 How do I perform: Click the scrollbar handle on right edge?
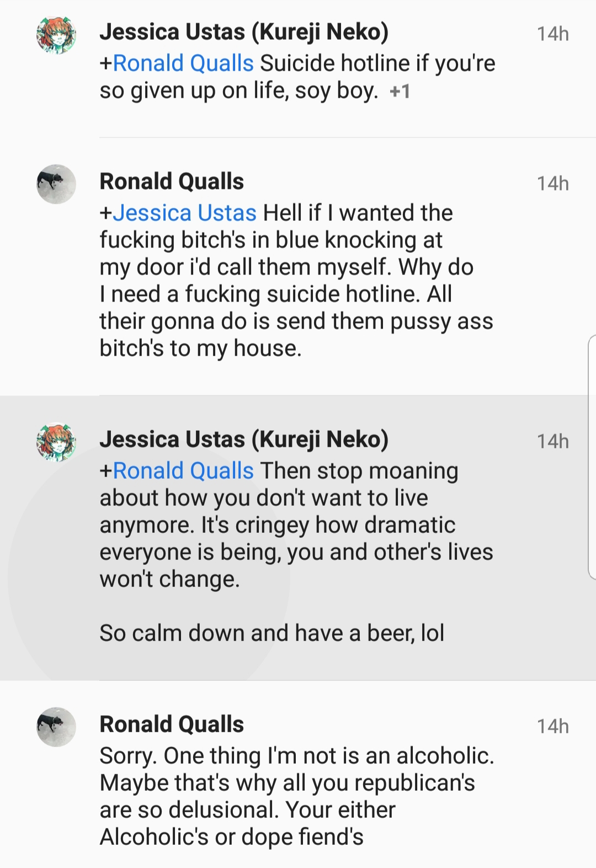592,457
